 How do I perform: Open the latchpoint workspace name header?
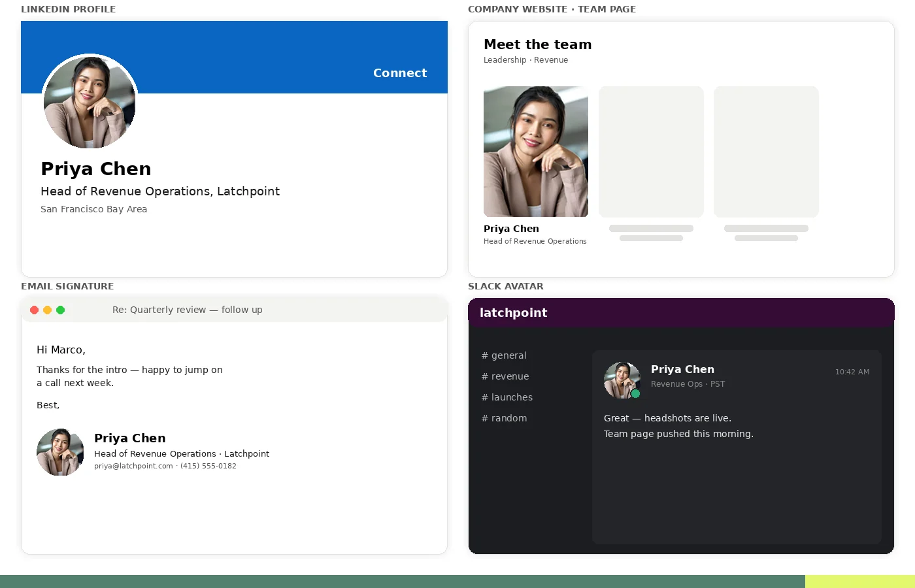[513, 312]
